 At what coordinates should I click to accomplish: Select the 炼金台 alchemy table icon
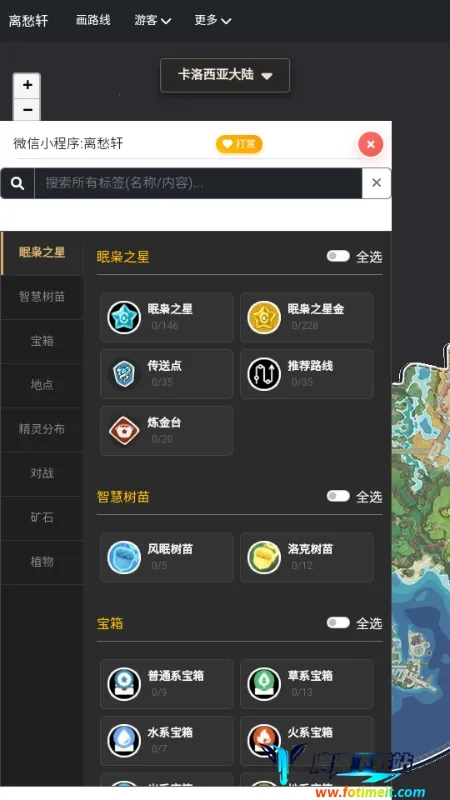(124, 431)
